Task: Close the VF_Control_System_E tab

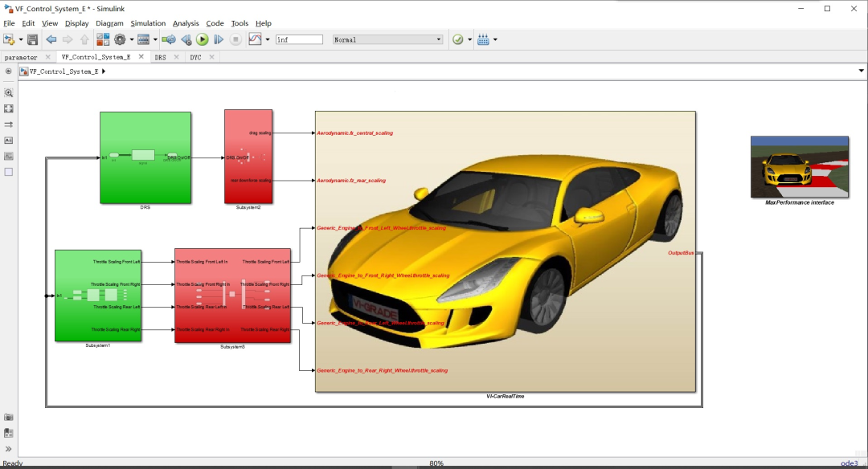Action: [x=141, y=56]
